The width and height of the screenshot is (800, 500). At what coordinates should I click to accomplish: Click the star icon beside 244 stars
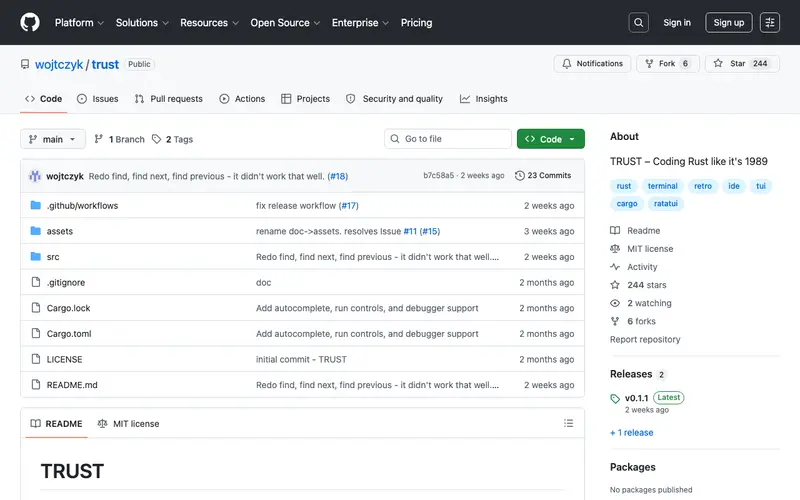pos(615,285)
